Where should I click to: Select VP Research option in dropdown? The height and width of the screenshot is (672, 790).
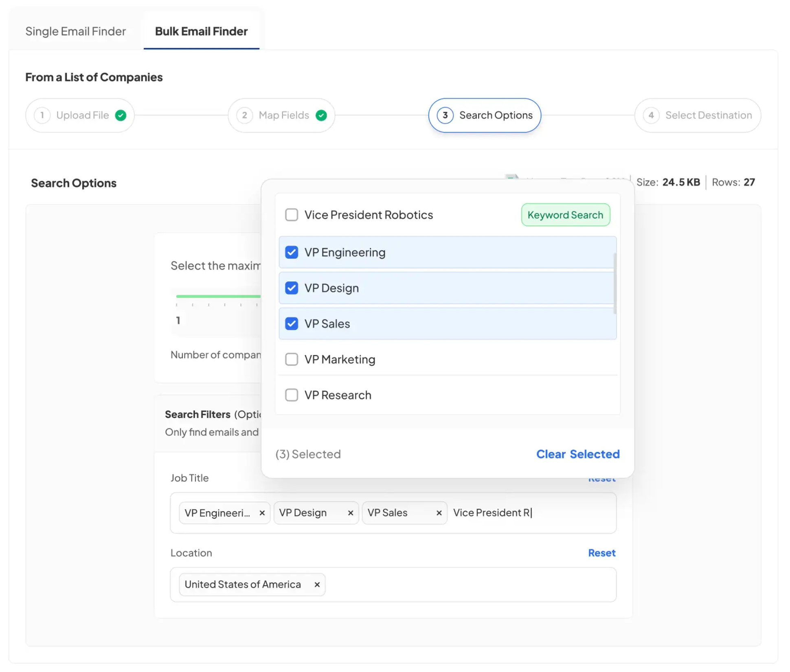coord(338,395)
